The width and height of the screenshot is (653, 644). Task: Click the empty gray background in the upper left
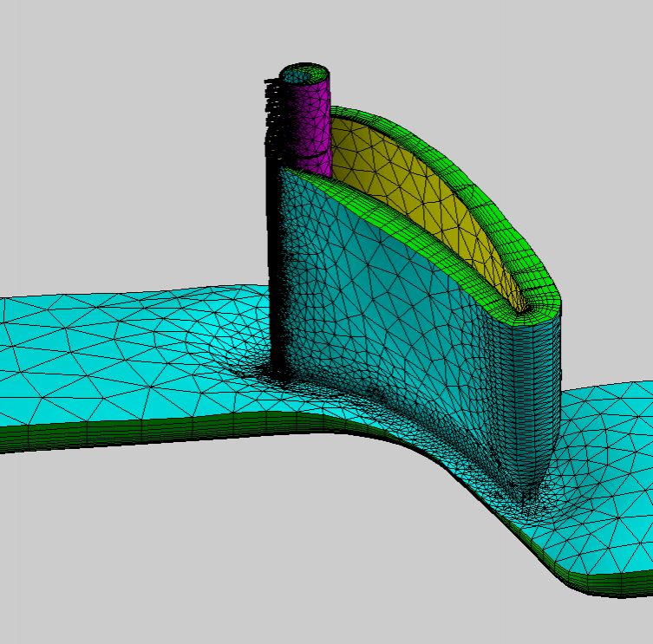(x=104, y=104)
